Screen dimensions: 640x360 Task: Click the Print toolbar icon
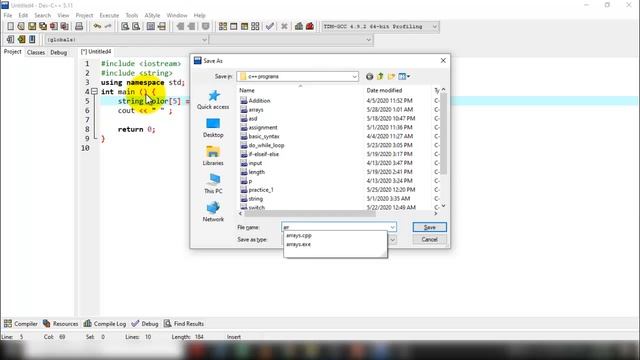(x=79, y=27)
